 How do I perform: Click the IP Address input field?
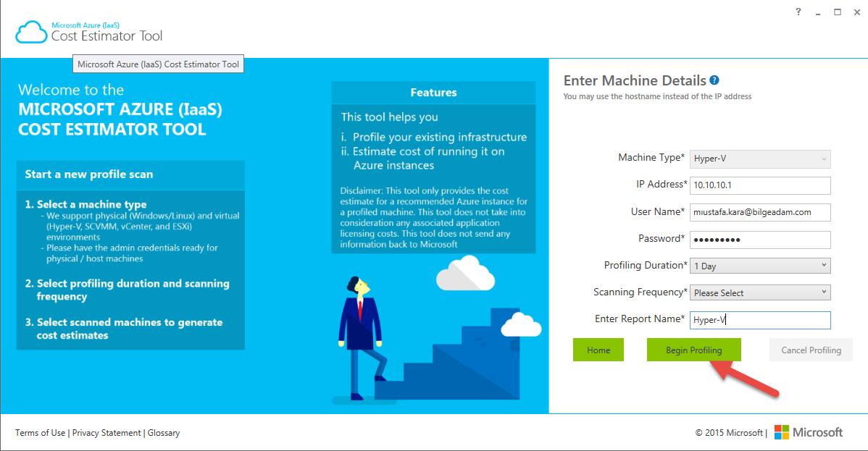tap(760, 185)
